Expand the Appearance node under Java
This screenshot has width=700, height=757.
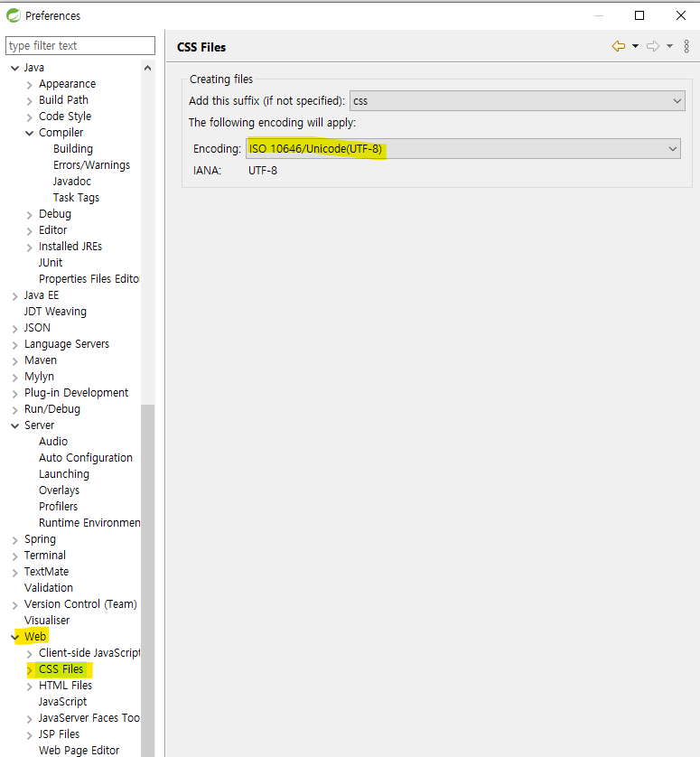[30, 85]
